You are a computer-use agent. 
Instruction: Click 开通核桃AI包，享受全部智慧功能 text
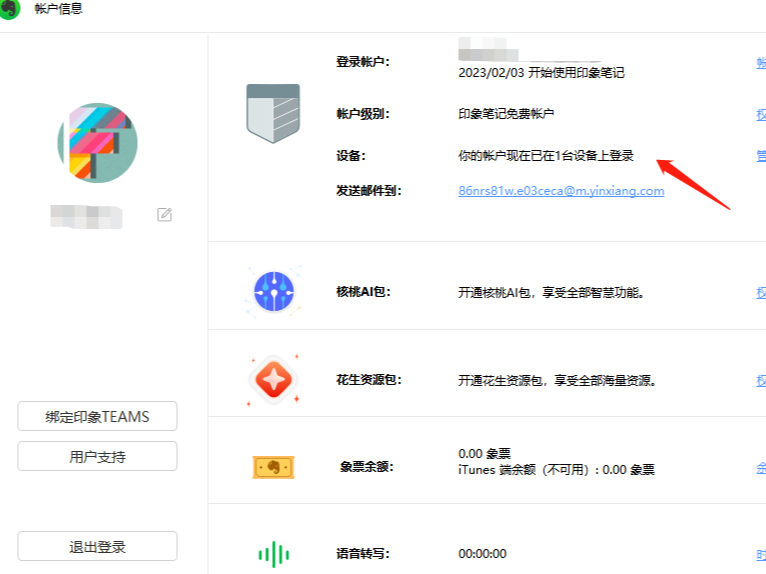[x=552, y=293]
